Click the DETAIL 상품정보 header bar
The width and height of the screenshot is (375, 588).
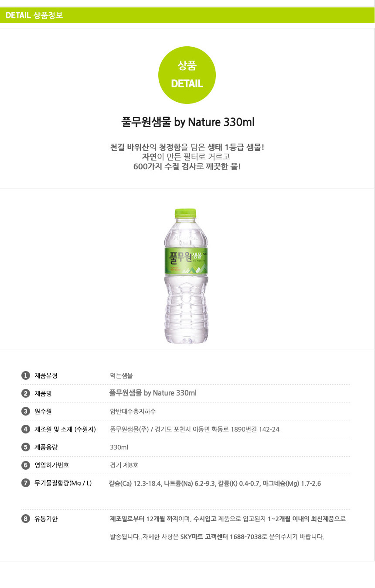coord(187,16)
